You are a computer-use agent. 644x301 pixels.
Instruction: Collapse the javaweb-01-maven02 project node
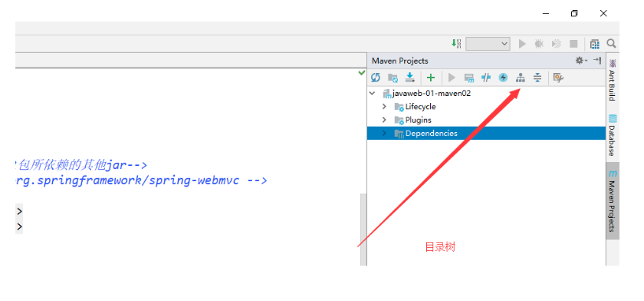[373, 94]
